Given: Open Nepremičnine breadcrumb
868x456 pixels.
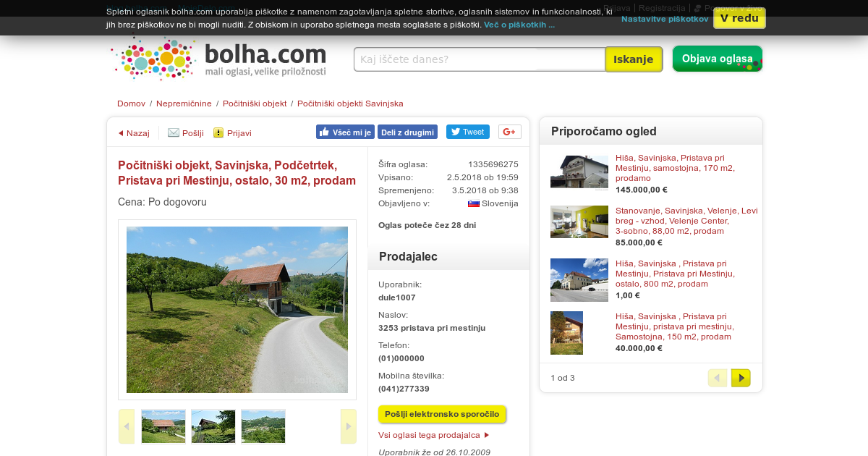Looking at the screenshot, I should [184, 104].
